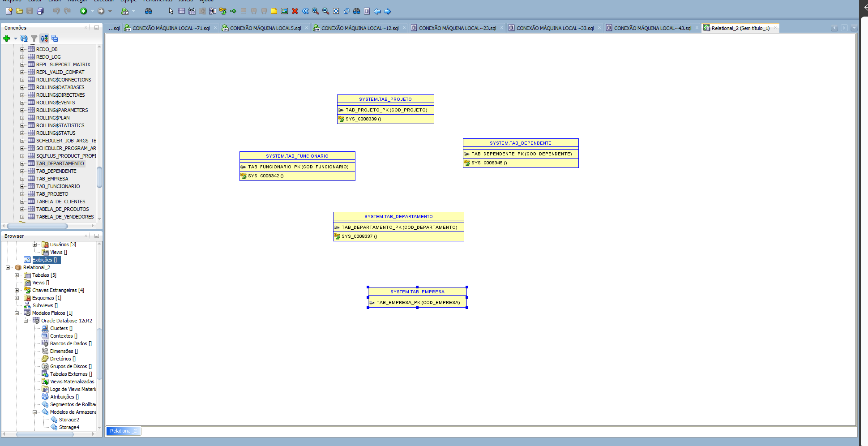
Task: Zoom in using the magnifier plus icon
Action: click(315, 11)
